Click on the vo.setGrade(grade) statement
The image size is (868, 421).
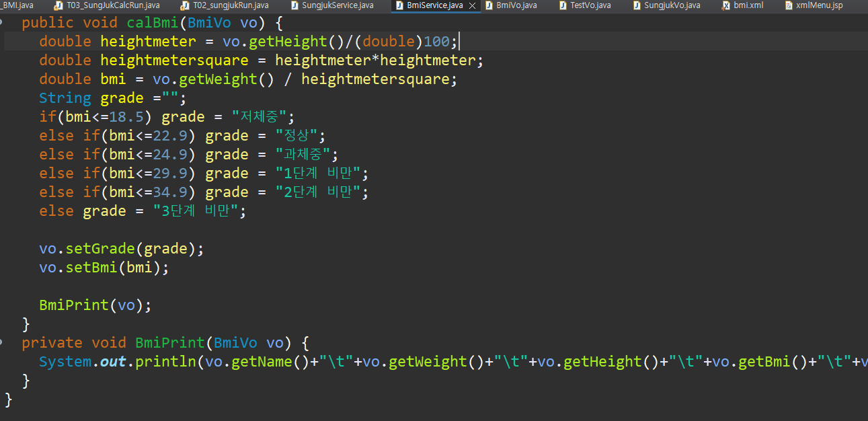121,249
